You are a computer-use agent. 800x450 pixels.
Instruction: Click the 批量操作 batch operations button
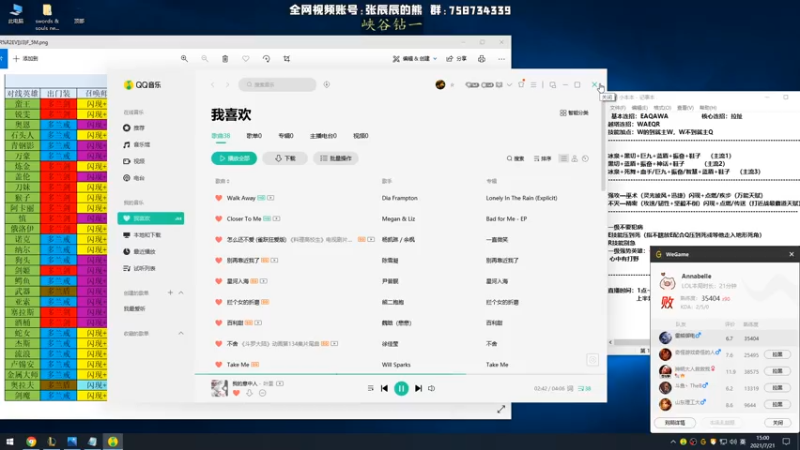click(336, 158)
